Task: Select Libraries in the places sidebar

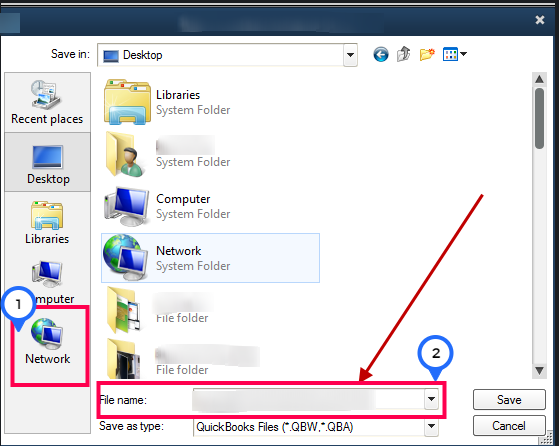Action: [x=47, y=223]
